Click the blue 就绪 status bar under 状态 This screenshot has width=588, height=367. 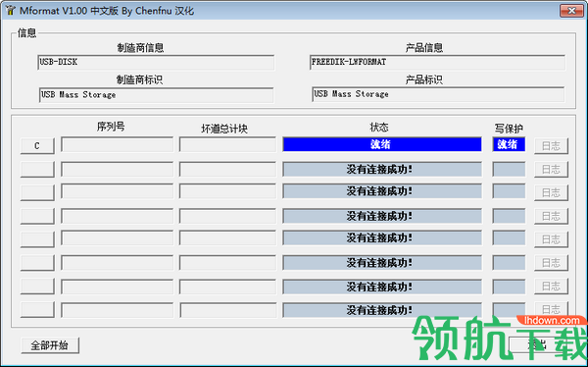(382, 144)
